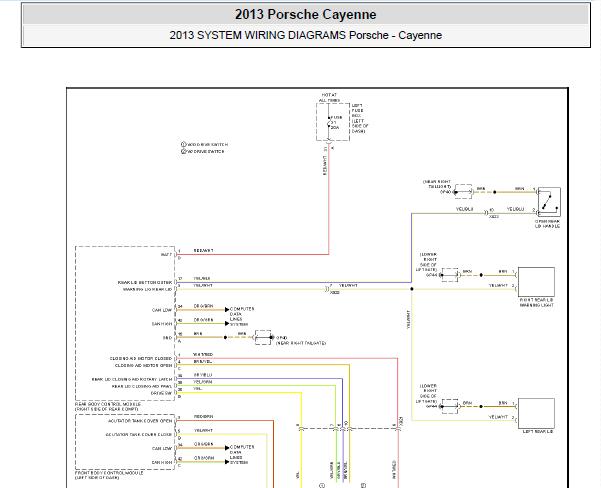Click "CAN LOW" in front body control module
This screenshot has width=601, height=488.
(162, 449)
